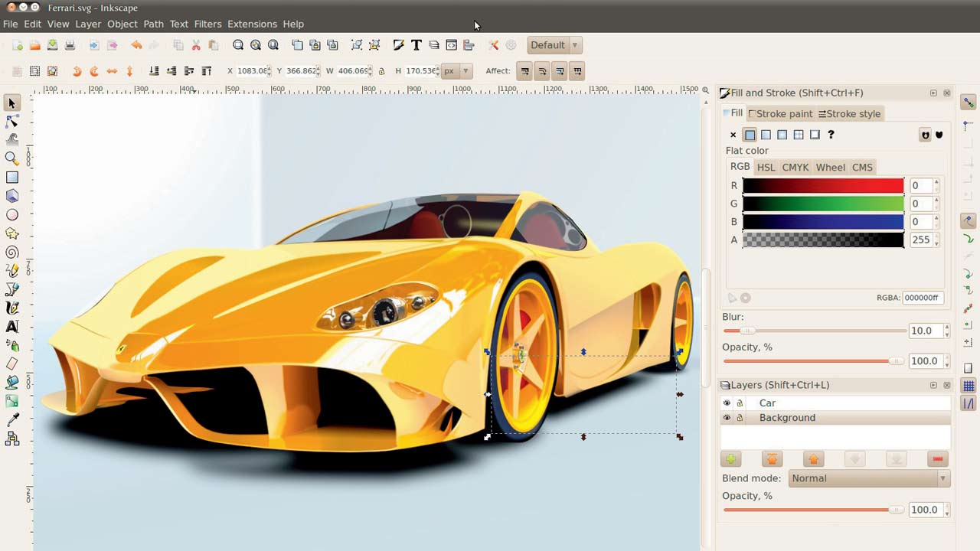This screenshot has height=551, width=980.
Task: Toggle width-height ratio lock
Action: pos(381,71)
